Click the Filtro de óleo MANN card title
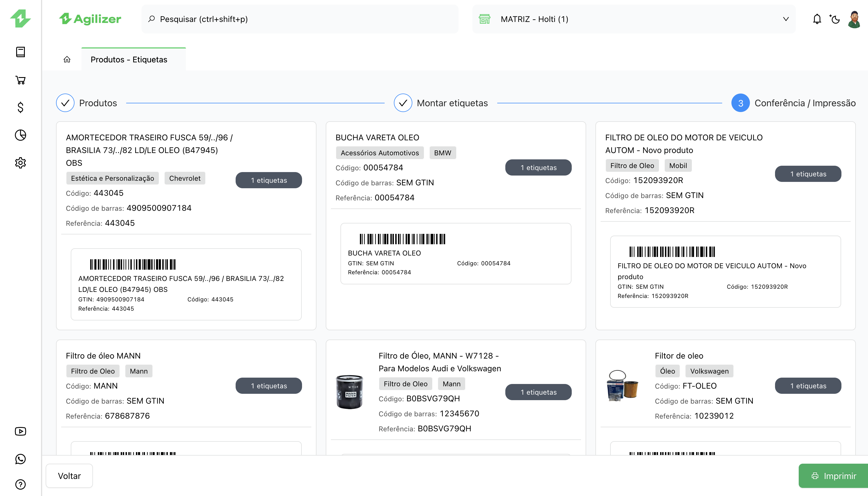Image resolution: width=868 pixels, height=496 pixels. point(103,356)
